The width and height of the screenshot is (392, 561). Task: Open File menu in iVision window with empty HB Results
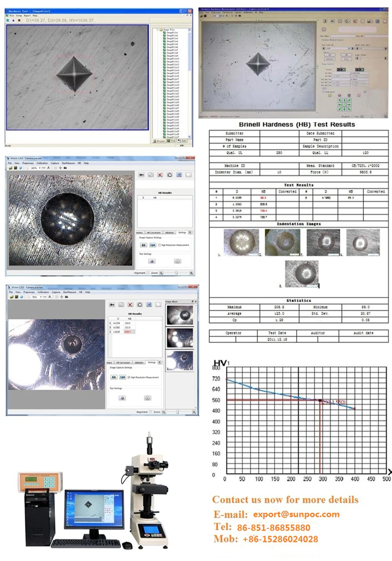coord(11,163)
